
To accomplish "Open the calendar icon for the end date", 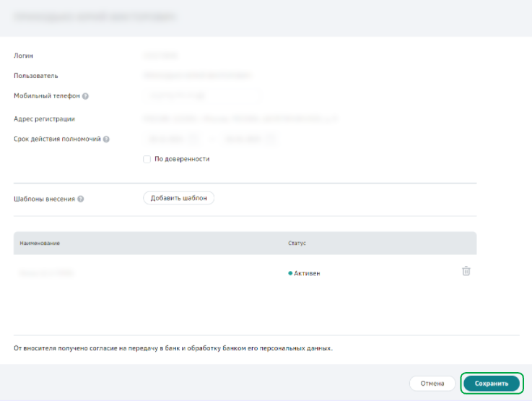I will (x=271, y=139).
